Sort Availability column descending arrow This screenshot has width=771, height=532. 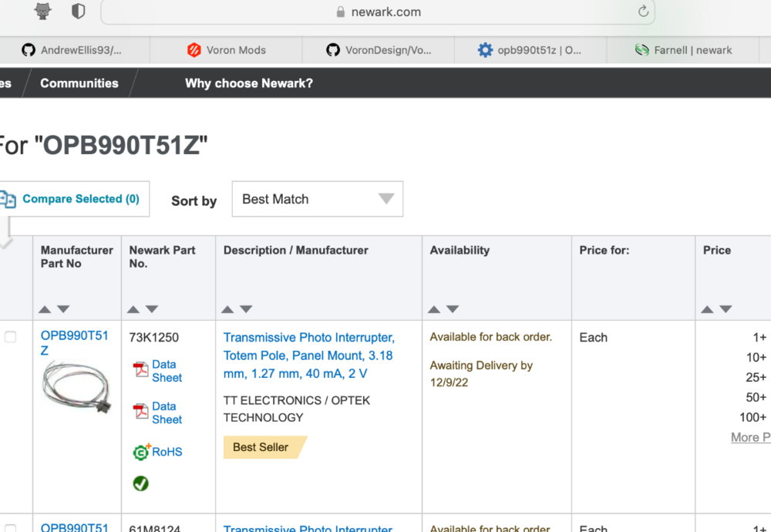coord(453,309)
